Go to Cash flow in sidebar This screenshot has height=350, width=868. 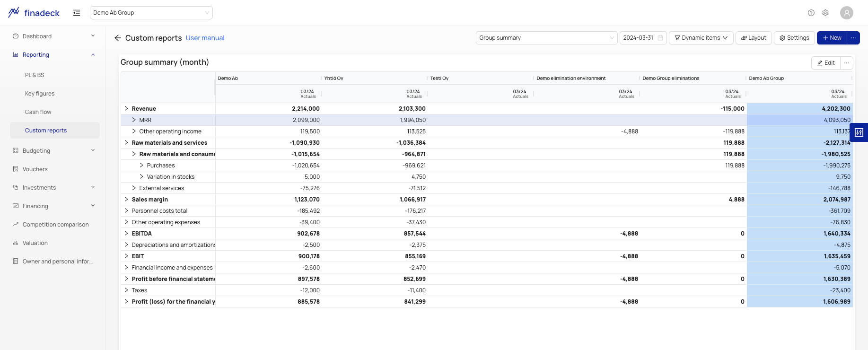38,112
